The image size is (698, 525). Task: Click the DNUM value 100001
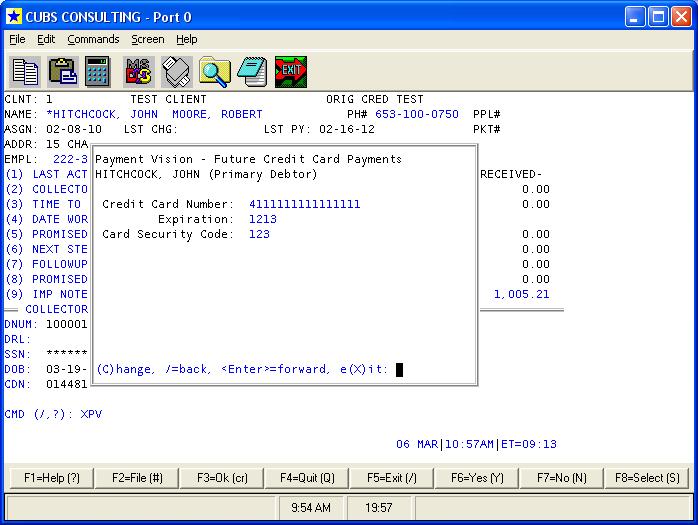pos(67,324)
